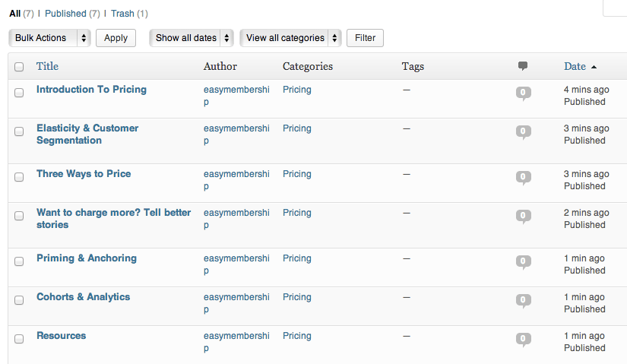627x364 pixels.
Task: Click comment bubble icon in column header
Action: click(x=523, y=66)
